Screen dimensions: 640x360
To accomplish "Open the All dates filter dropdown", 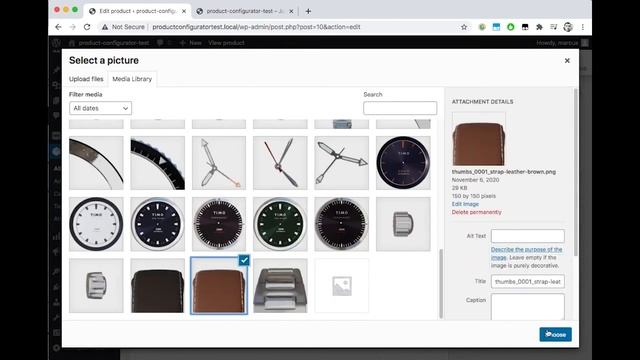I will pyautogui.click(x=100, y=108).
